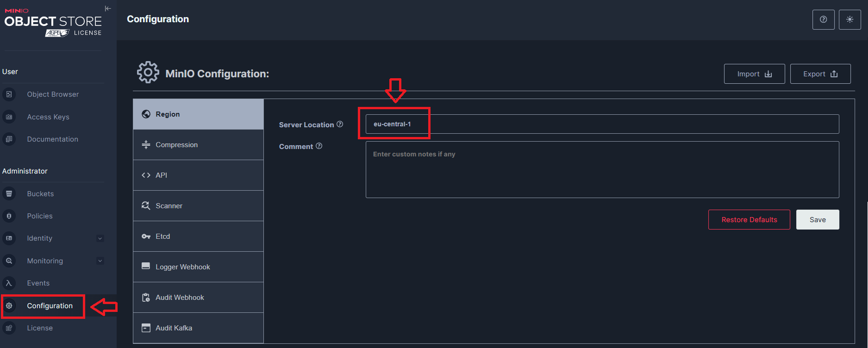Switch to the API tab
The width and height of the screenshot is (868, 348).
click(x=198, y=175)
